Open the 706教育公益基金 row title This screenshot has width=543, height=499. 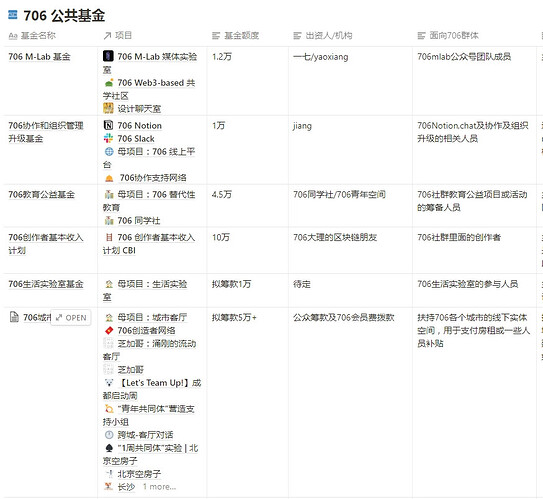[x=42, y=195]
